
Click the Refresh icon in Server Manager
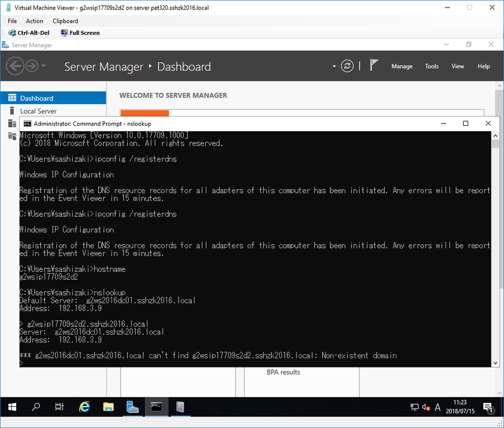pyautogui.click(x=347, y=66)
